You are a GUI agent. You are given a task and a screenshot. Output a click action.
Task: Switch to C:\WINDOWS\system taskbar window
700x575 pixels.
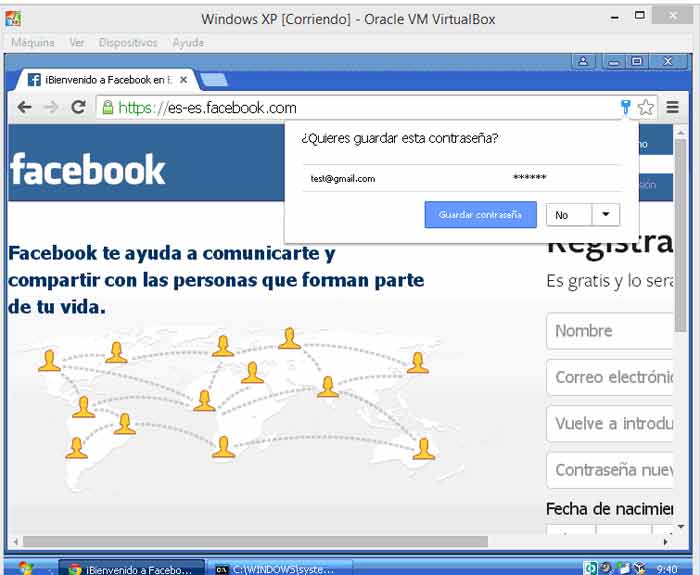[x=281, y=567]
